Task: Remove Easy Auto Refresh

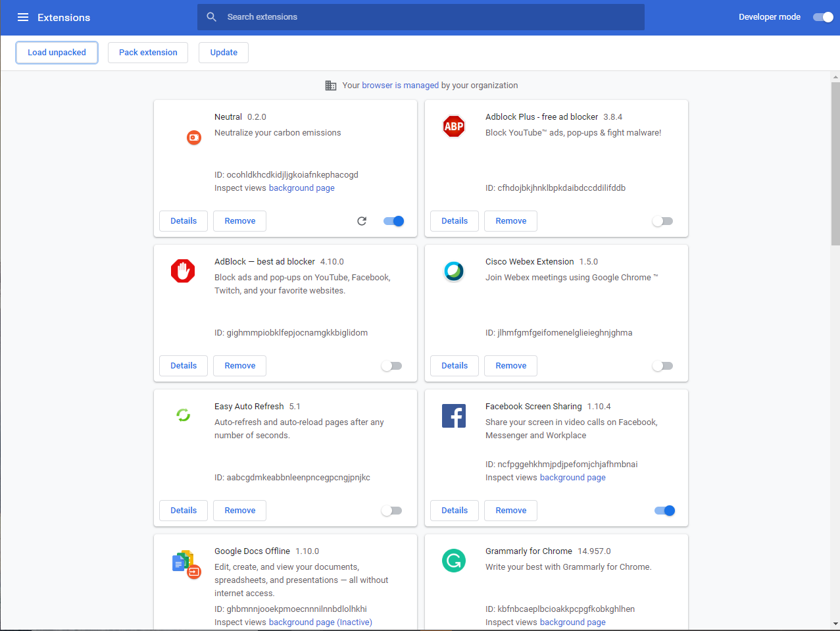Action: (240, 511)
